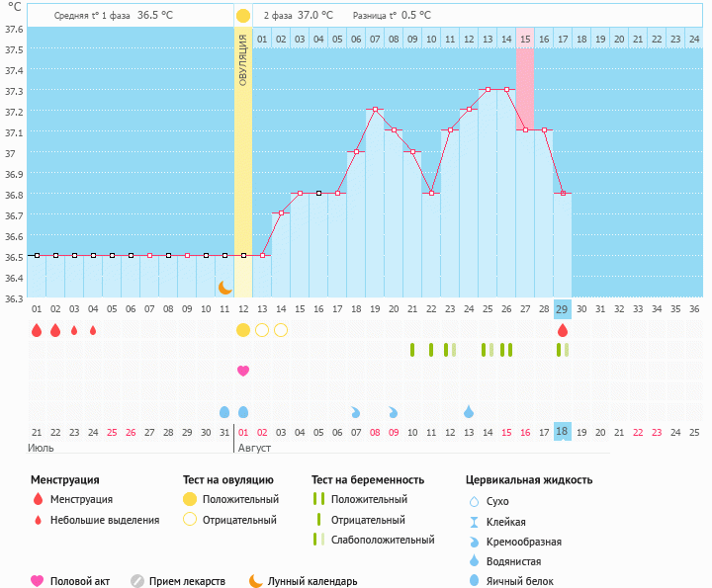Click the Прием лекарств legend item
The width and height of the screenshot is (712, 588).
point(178,581)
